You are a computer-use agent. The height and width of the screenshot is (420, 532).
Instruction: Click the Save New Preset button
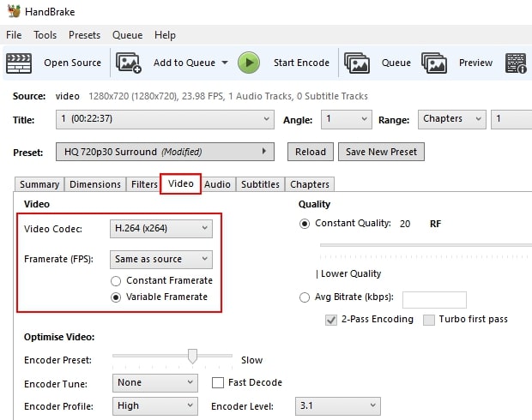coord(381,152)
